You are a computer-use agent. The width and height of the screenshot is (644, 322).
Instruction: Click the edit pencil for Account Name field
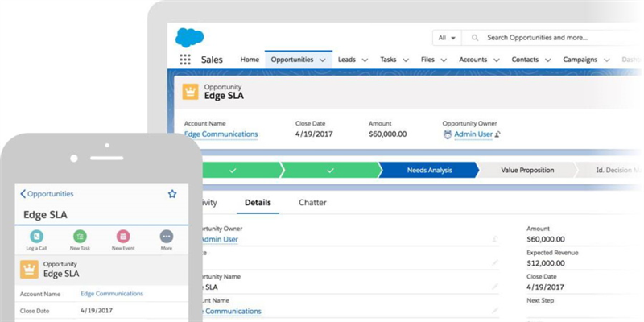click(x=495, y=310)
